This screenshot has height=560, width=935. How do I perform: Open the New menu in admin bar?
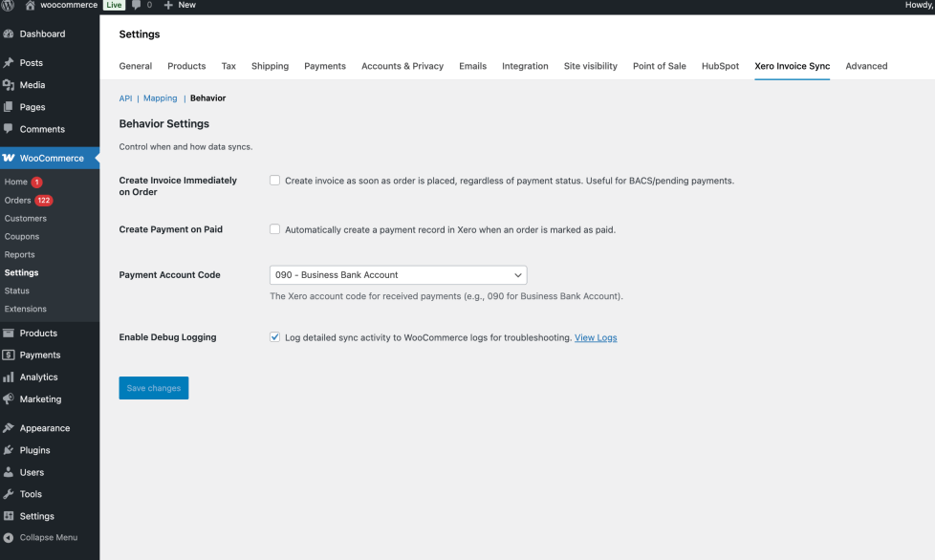(180, 5)
